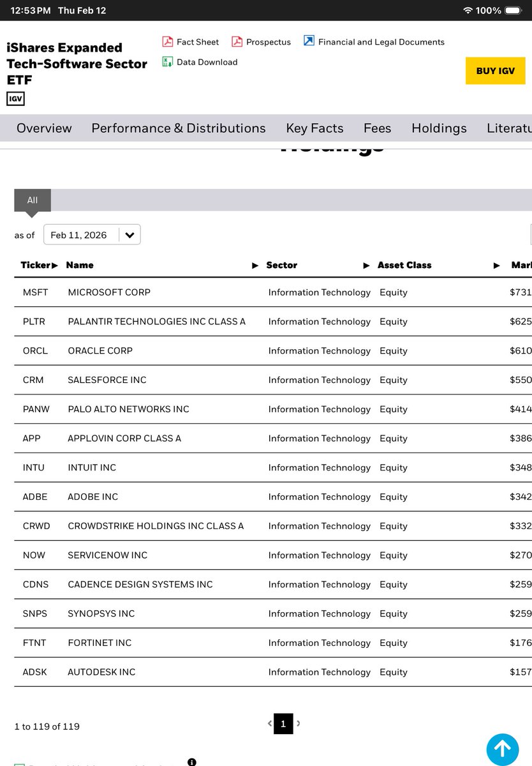Click PALO ALTO NETWORKS INC
The width and height of the screenshot is (532, 766).
tap(128, 409)
